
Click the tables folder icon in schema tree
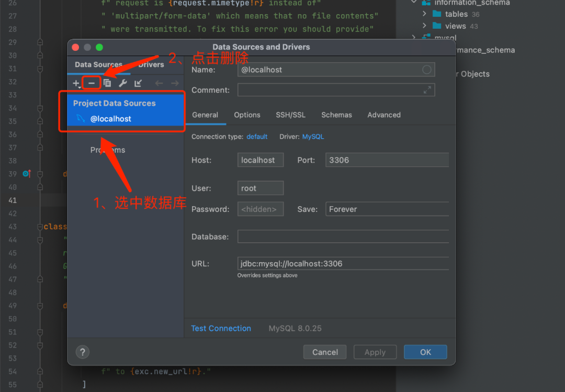(437, 14)
